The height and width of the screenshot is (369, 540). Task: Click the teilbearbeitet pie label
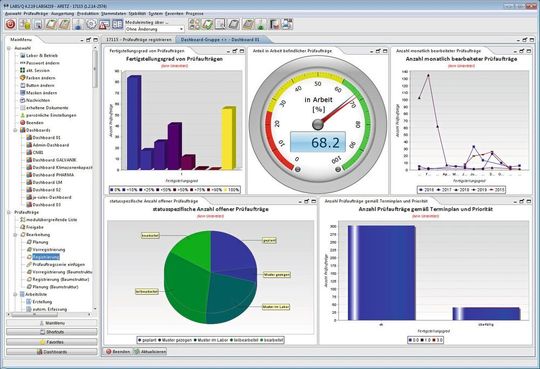(x=147, y=291)
